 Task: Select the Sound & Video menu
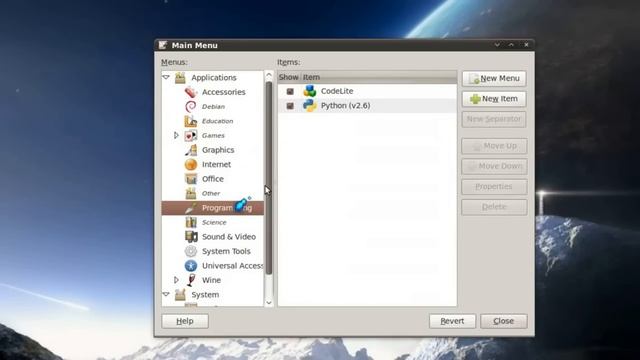229,237
